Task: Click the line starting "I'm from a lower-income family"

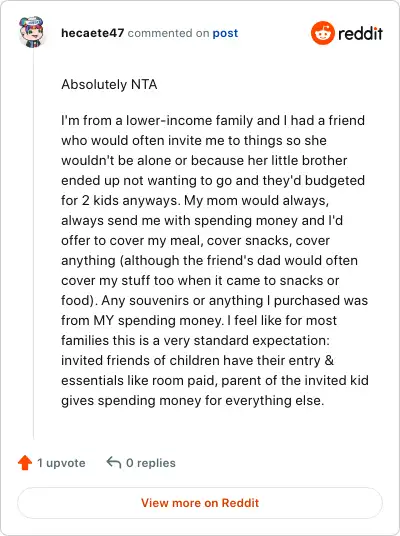Action: click(213, 120)
